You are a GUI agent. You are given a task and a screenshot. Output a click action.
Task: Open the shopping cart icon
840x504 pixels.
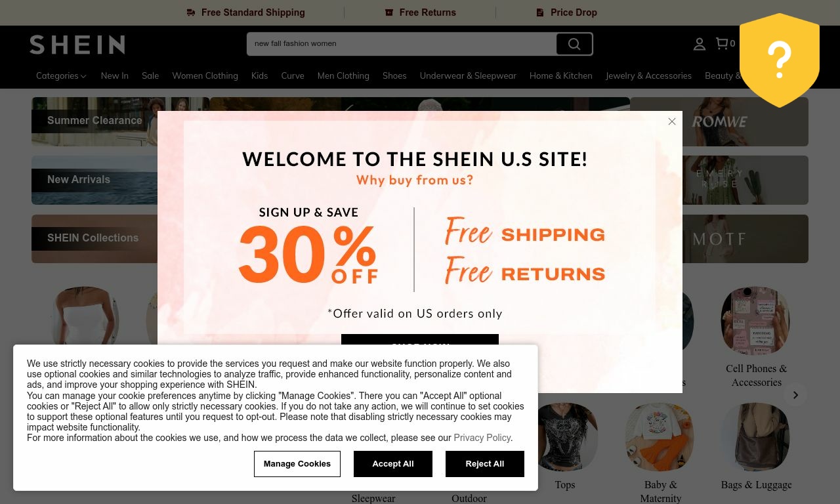pyautogui.click(x=722, y=43)
